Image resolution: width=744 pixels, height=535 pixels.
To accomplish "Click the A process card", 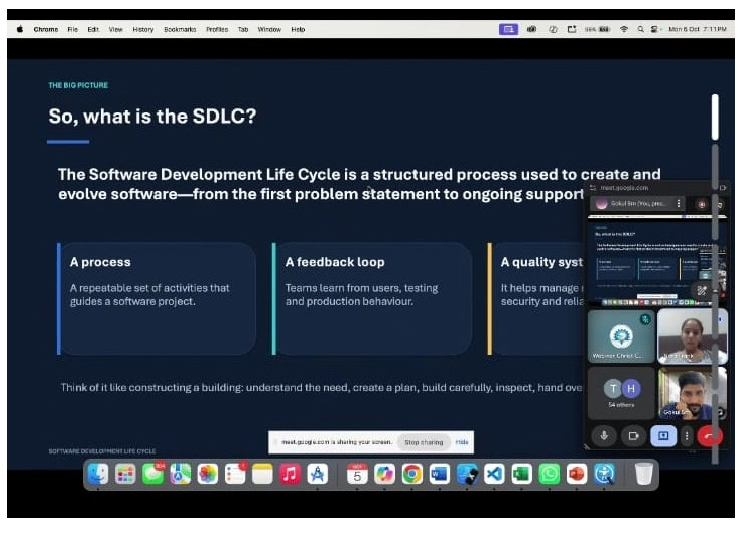I will [157, 299].
